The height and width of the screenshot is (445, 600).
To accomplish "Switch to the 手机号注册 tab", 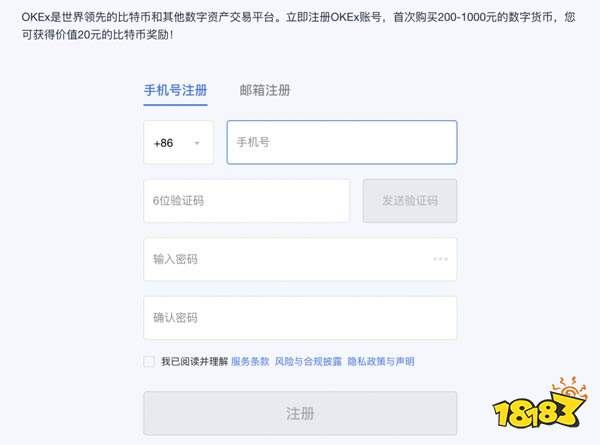I will [176, 90].
